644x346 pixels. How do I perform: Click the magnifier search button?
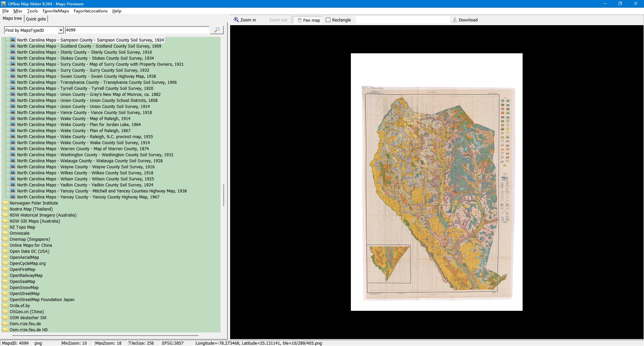click(x=217, y=30)
